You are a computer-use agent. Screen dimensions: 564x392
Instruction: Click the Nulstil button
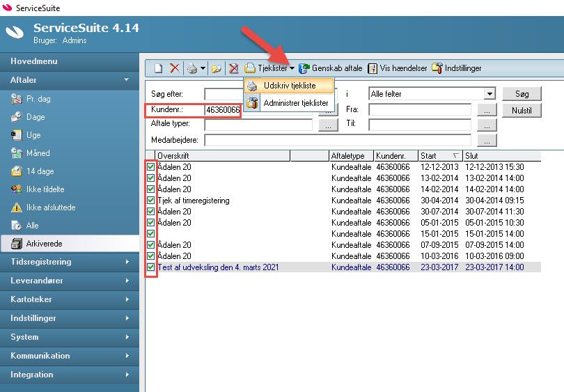tap(522, 111)
